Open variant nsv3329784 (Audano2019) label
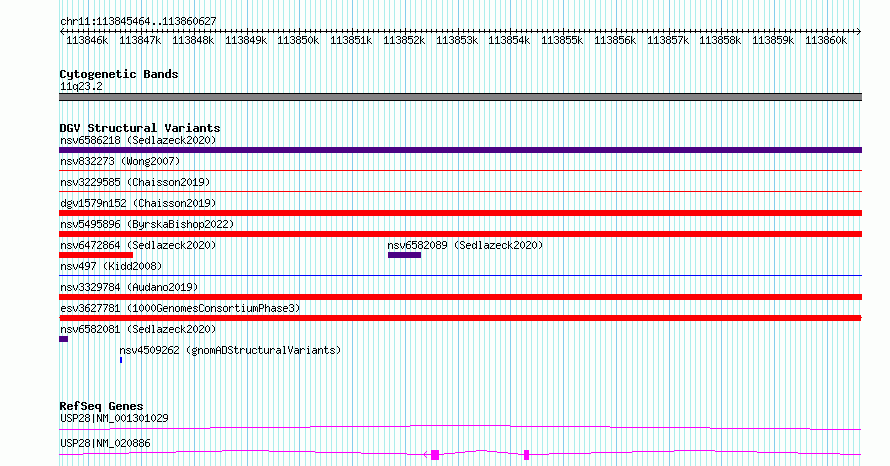 click(129, 287)
